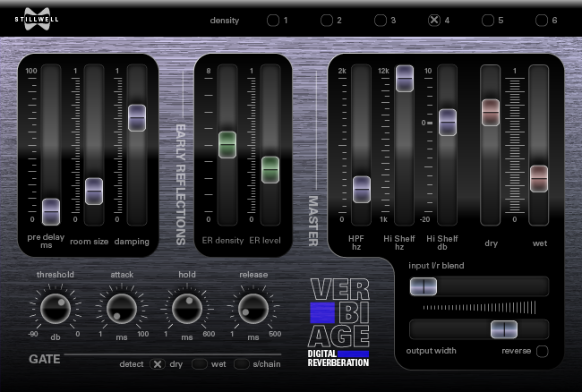This screenshot has height=392, width=582.
Task: Click the gate threshold knob
Action: [x=56, y=309]
